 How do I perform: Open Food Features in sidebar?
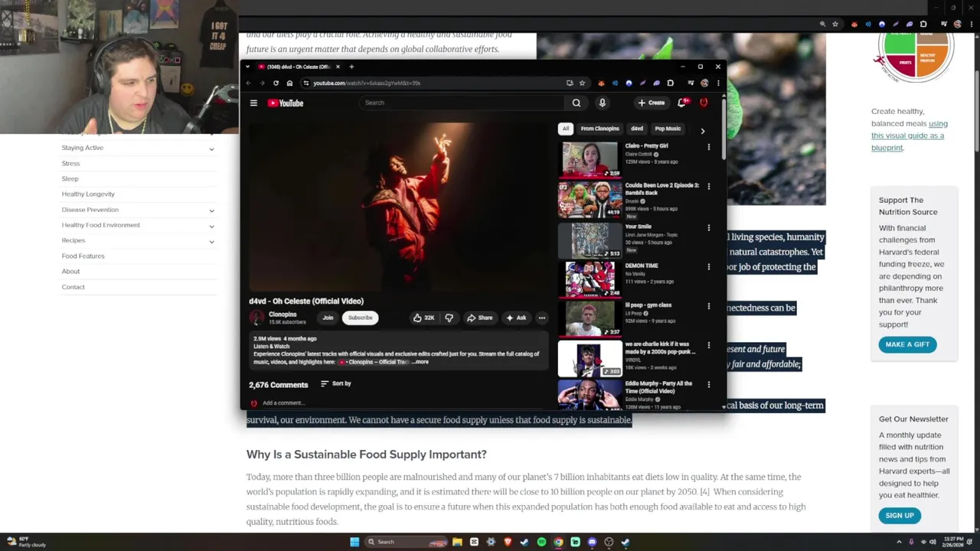pyautogui.click(x=83, y=256)
